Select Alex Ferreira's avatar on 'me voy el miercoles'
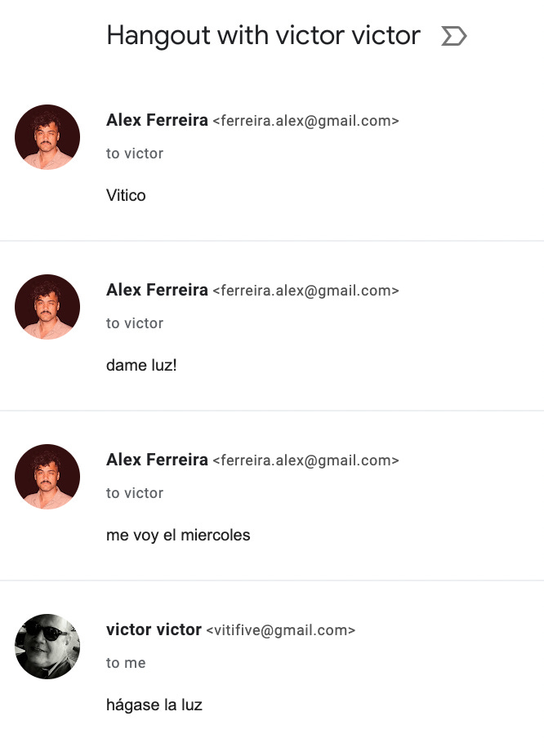Screen dimensions: 544x756 (x=47, y=476)
